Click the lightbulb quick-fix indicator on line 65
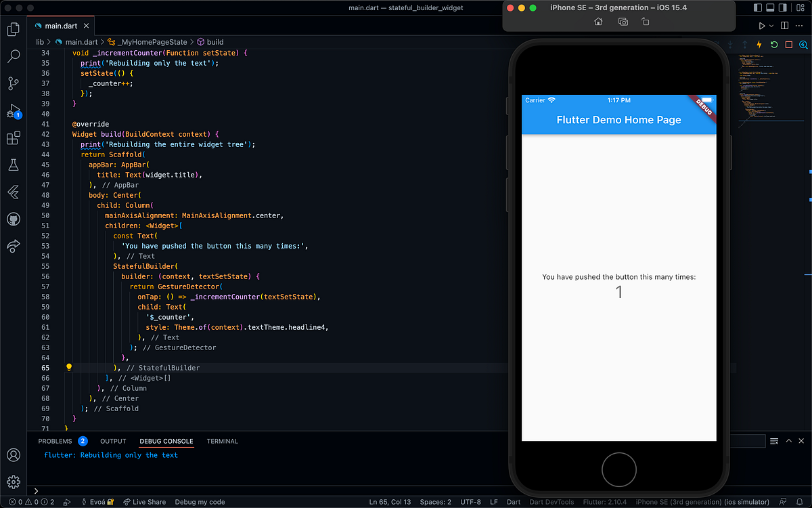 68,367
